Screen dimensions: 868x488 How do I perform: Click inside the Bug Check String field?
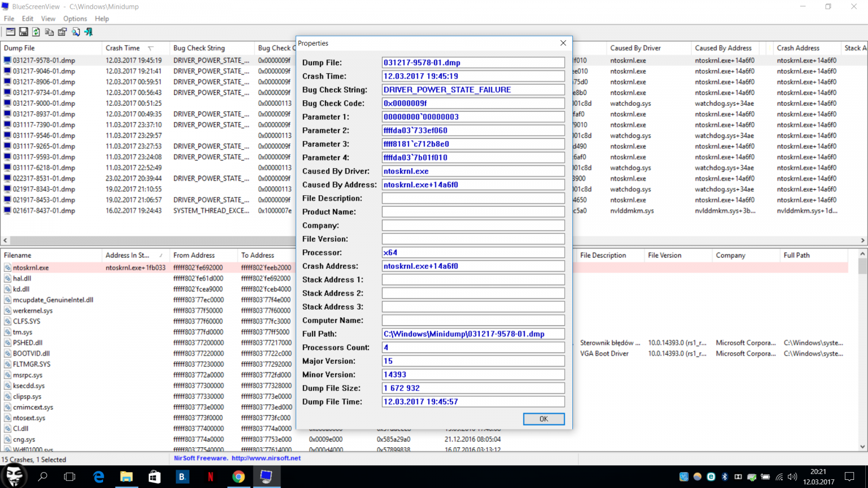(473, 89)
